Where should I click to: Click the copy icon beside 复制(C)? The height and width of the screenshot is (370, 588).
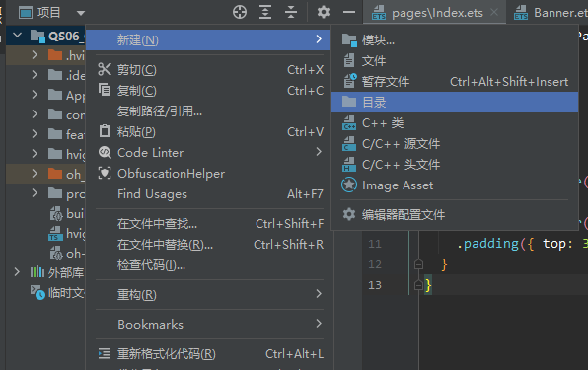click(x=105, y=90)
